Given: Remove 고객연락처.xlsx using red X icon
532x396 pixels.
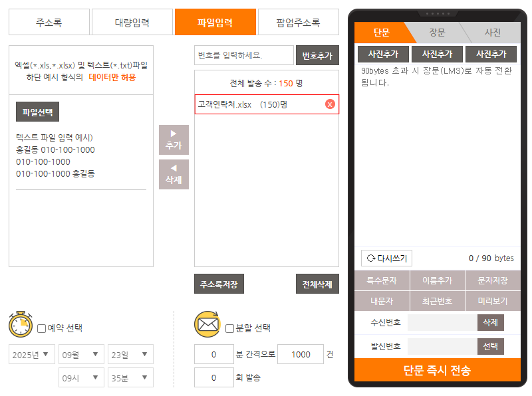Looking at the screenshot, I should point(330,104).
